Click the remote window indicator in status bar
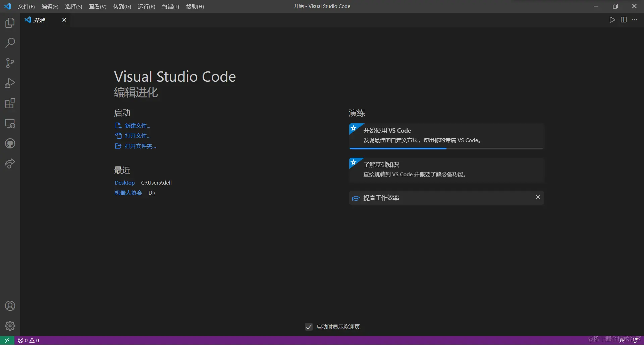 (7, 340)
